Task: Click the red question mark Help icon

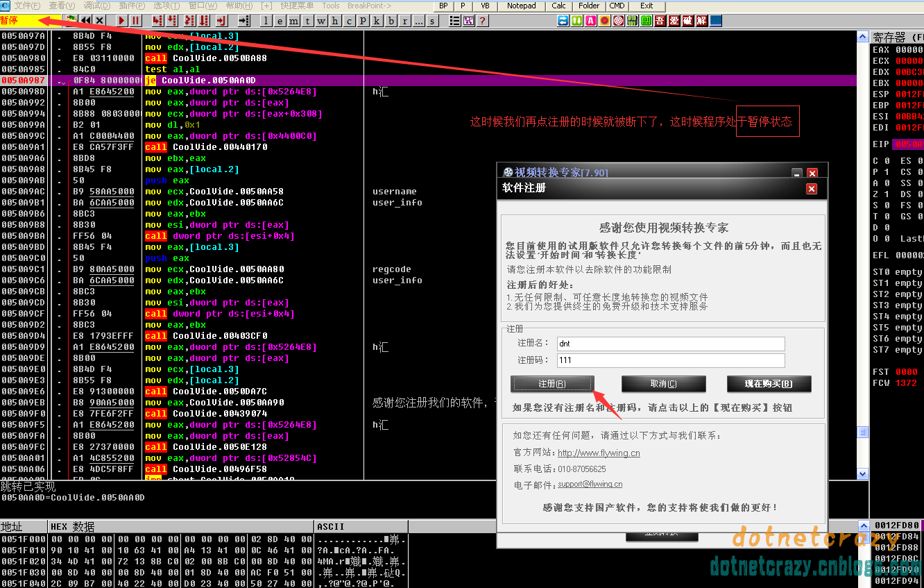Action: click(x=483, y=20)
